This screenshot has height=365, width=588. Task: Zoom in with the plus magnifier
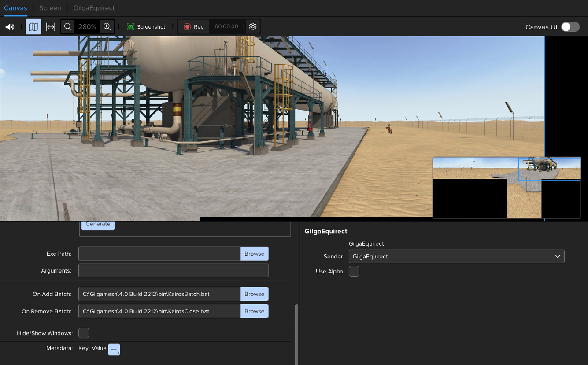point(107,27)
